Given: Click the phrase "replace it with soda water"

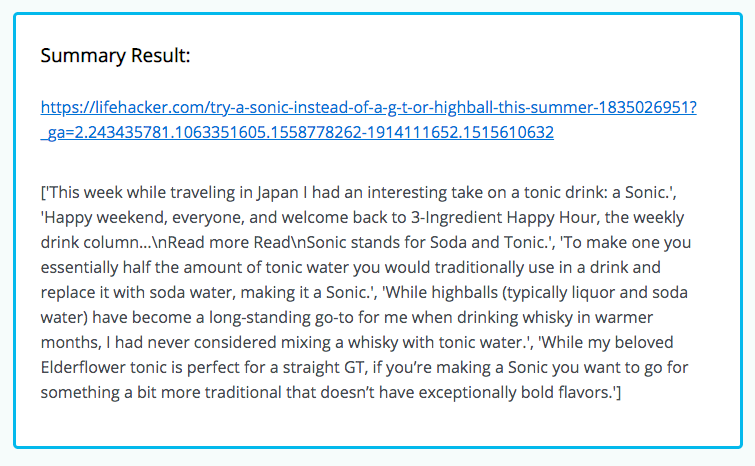Looking at the screenshot, I should (136, 292).
